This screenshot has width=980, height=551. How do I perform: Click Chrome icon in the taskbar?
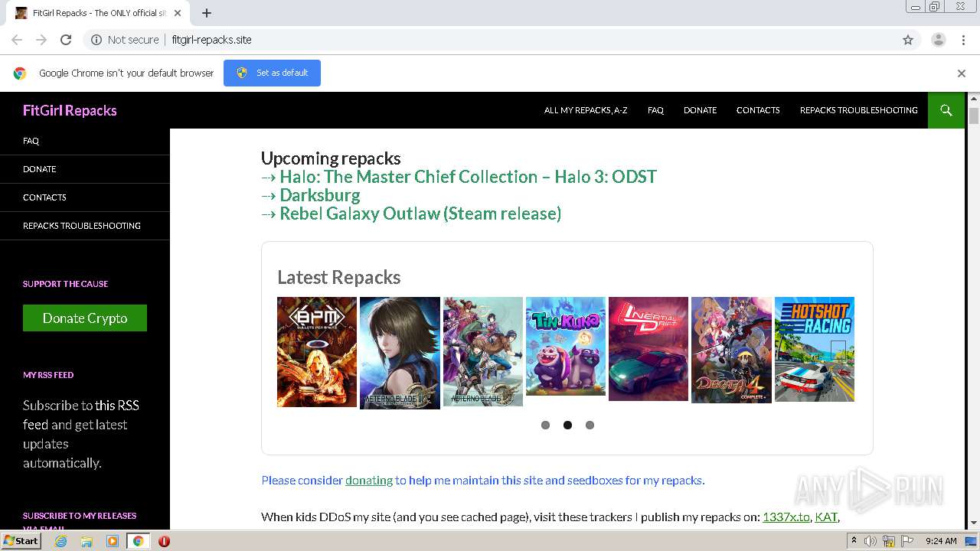click(138, 541)
